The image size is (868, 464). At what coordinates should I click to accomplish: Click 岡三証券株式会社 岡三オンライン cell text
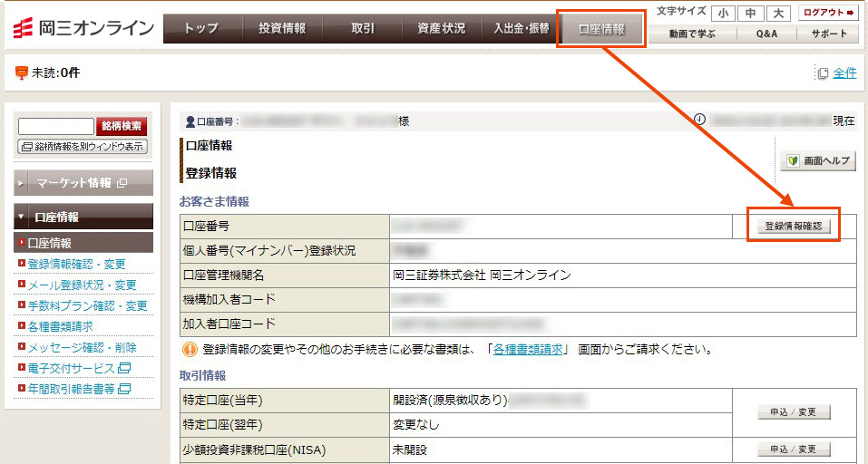pos(482,275)
